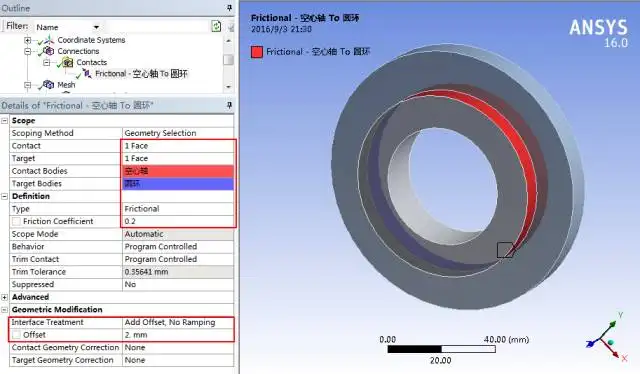Click the viewport title Frictional - 空心轴 To 圆环

pyautogui.click(x=305, y=18)
